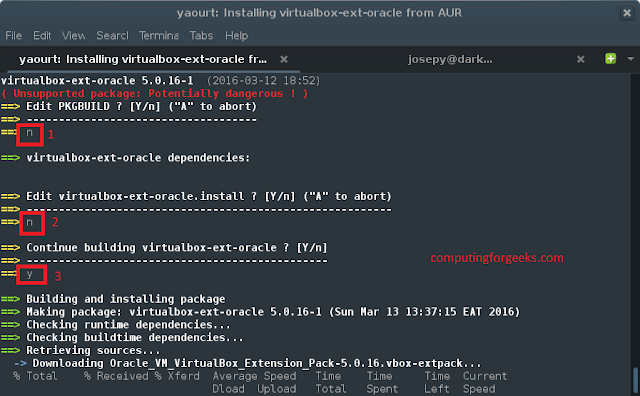Close the josepy@dark tab
This screenshot has width=640, height=396.
[x=580, y=60]
